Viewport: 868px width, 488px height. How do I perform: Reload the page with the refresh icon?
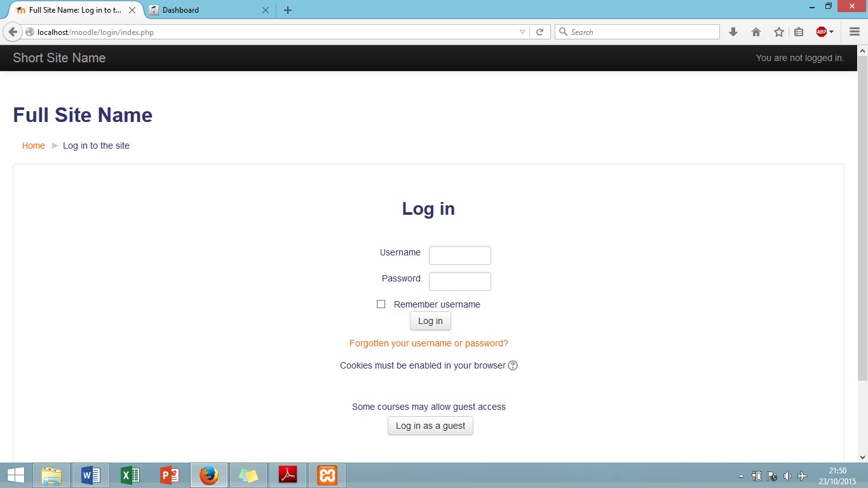point(539,32)
